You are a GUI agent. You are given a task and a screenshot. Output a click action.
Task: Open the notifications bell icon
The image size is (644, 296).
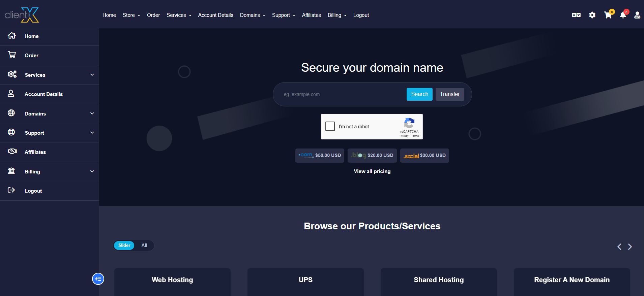[623, 15]
